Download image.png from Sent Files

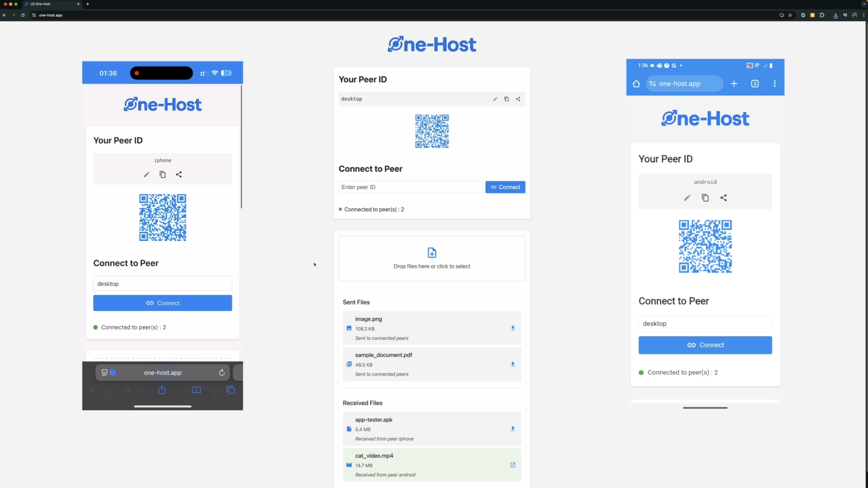click(x=513, y=328)
